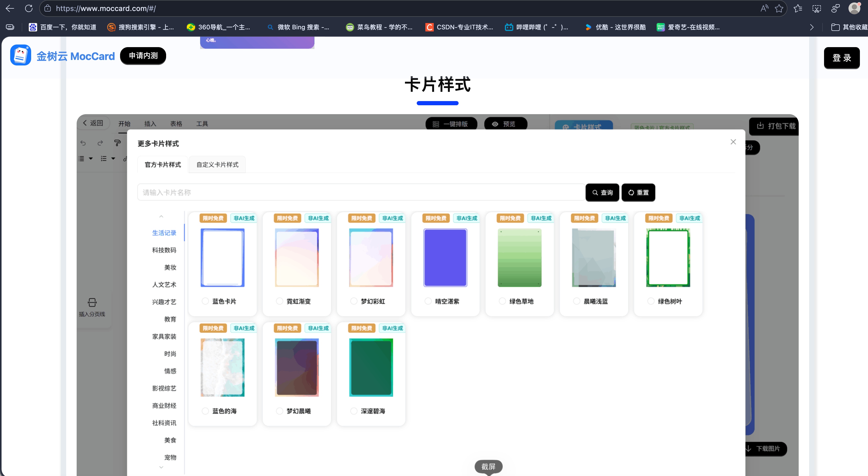Viewport: 868px width, 476px height.
Task: Focus the 请输入卡片名称 search field
Action: [x=361, y=193]
